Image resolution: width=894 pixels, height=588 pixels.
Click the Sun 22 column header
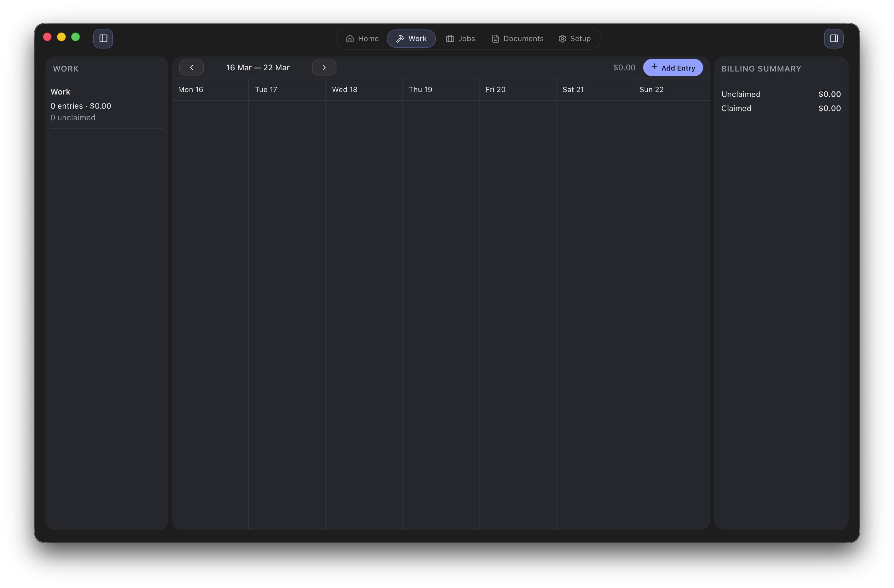[651, 90]
